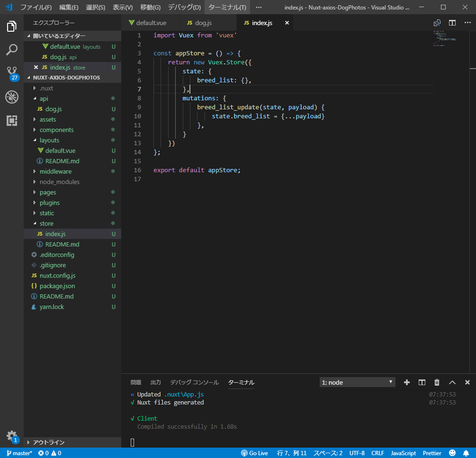476x458 pixels.
Task: Open the Debug view icon
Action: click(x=12, y=97)
